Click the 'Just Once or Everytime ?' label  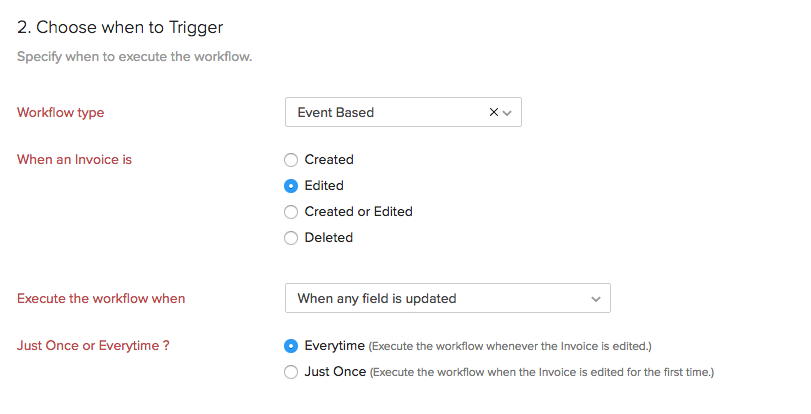(x=93, y=346)
